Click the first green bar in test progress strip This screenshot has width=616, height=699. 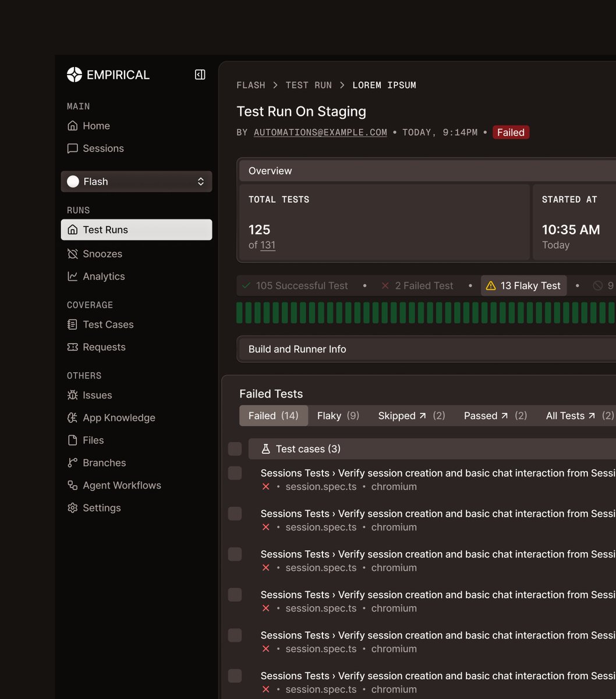(239, 313)
